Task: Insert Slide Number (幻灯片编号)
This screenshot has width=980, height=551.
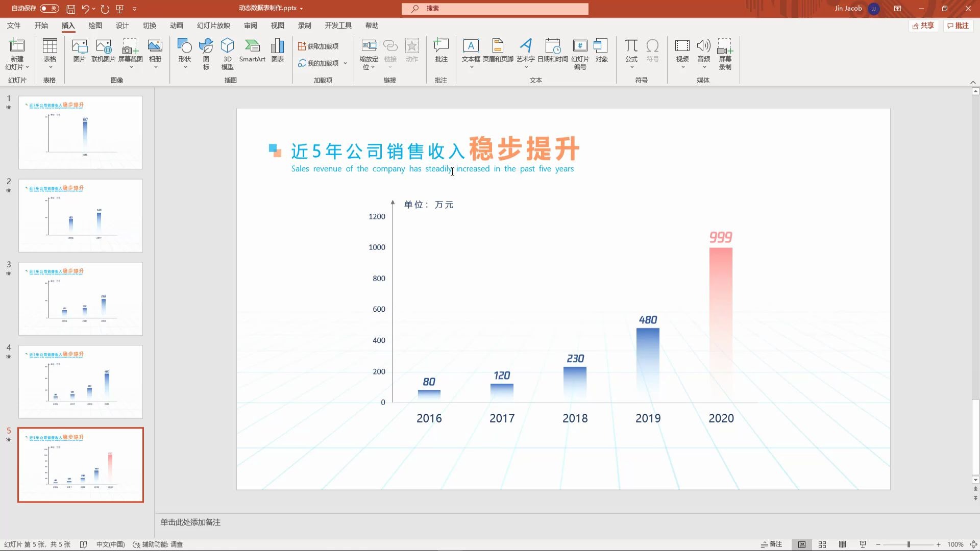Action: click(580, 54)
